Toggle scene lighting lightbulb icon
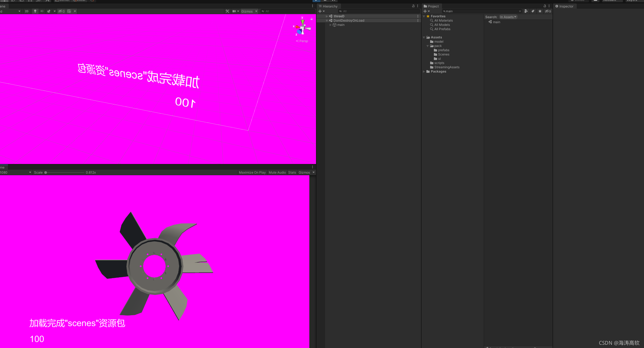 (x=35, y=11)
